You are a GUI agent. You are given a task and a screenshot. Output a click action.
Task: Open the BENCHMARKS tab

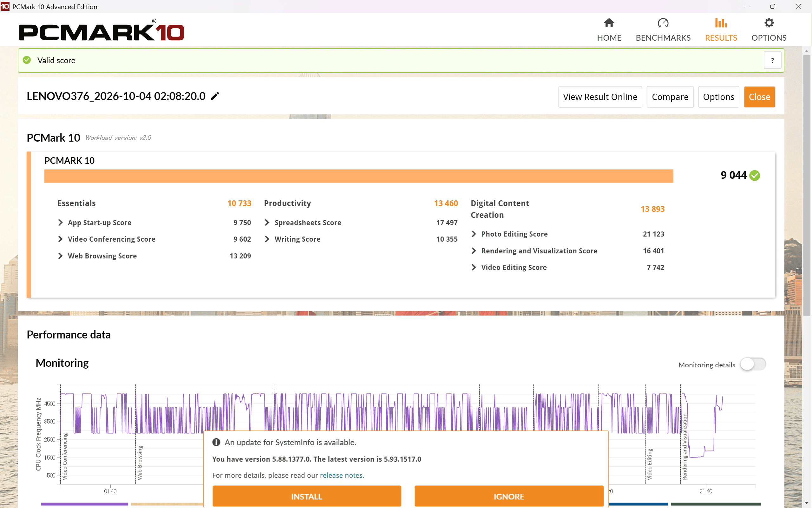(663, 30)
